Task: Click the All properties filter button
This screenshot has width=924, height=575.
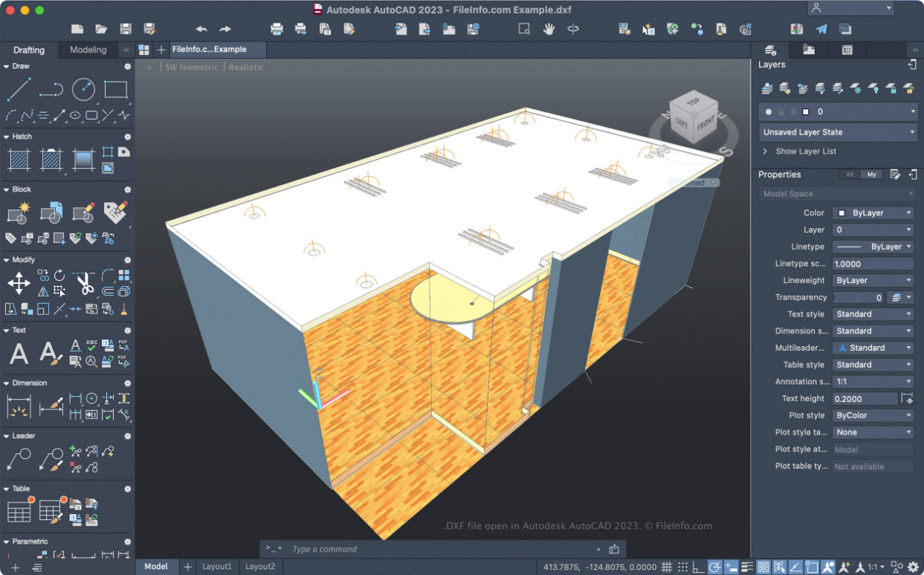Action: tap(848, 175)
